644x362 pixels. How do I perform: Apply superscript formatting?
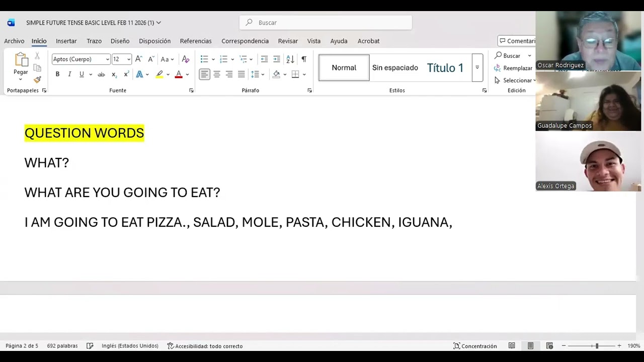coord(126,74)
